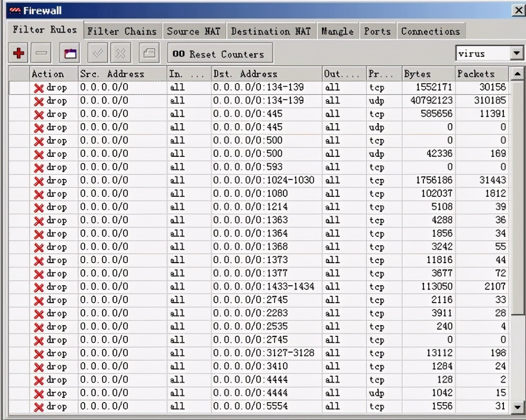
Task: Open the virus chain dropdown
Action: click(517, 53)
